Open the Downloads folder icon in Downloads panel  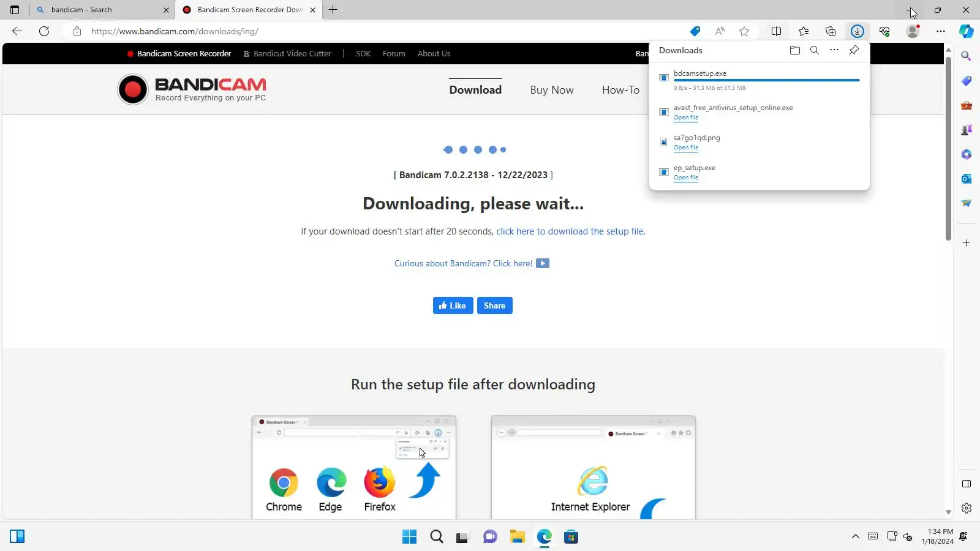795,50
